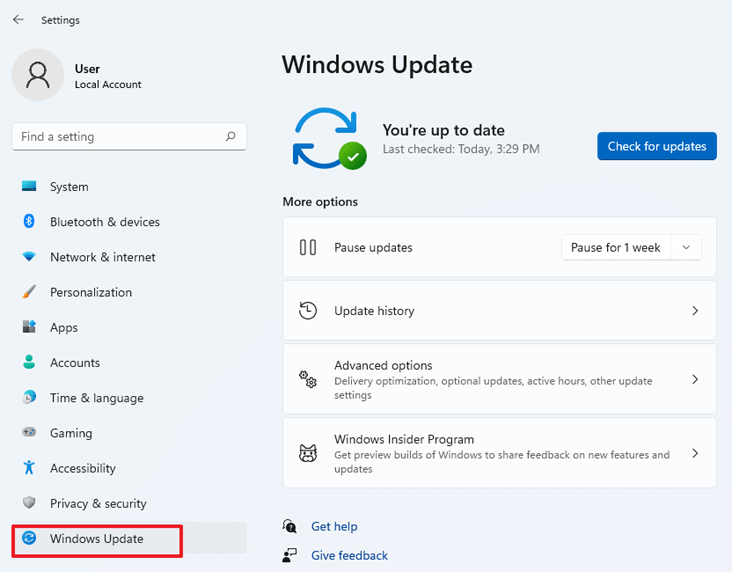Click the Update history clock icon

tap(308, 311)
